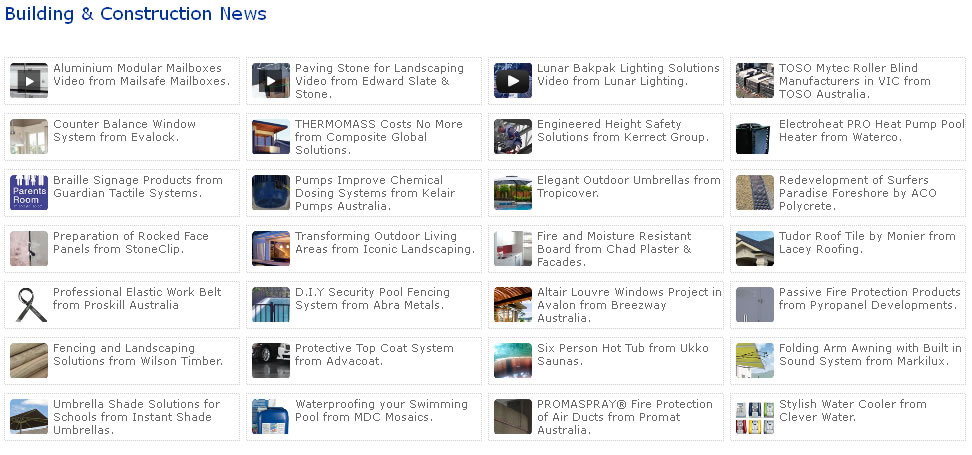Screen dimensions: 972x455
Task: Open PROMASPRAY Fire Protection of Air Ducts link
Action: click(625, 417)
